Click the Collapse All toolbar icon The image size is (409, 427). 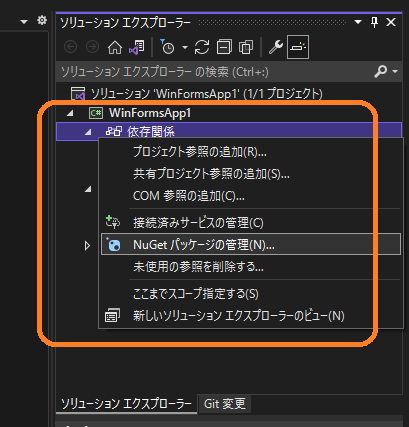224,47
